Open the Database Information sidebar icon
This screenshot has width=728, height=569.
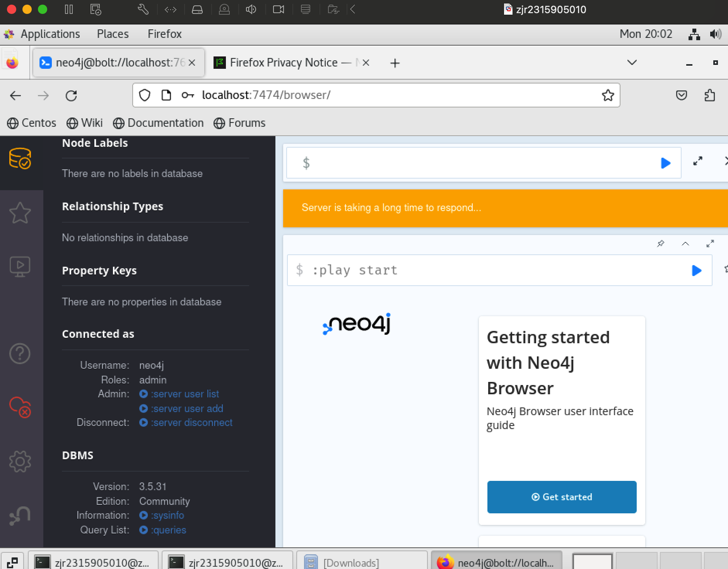click(x=20, y=158)
